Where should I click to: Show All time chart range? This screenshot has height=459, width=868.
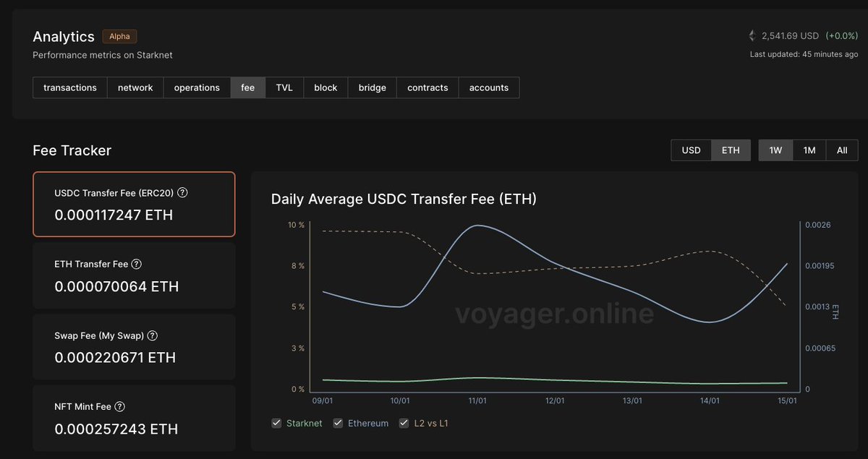click(x=842, y=150)
